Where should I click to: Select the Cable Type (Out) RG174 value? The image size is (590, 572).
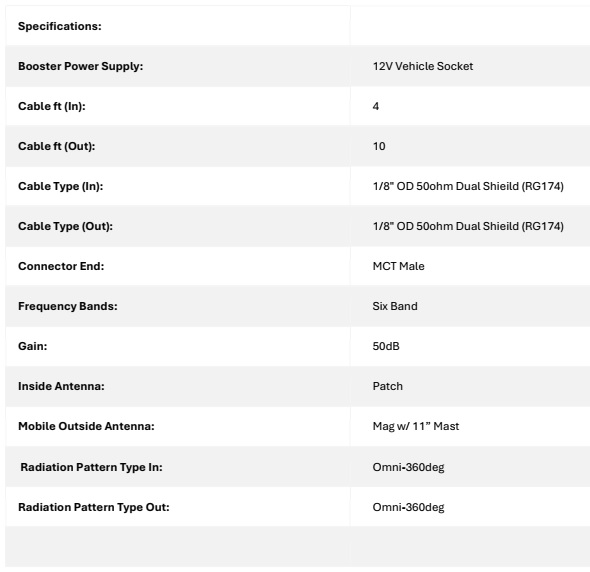468,226
